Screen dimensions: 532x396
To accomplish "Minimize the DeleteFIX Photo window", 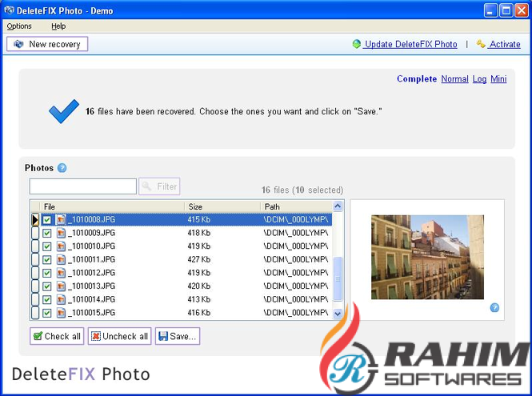I will pyautogui.click(x=490, y=10).
